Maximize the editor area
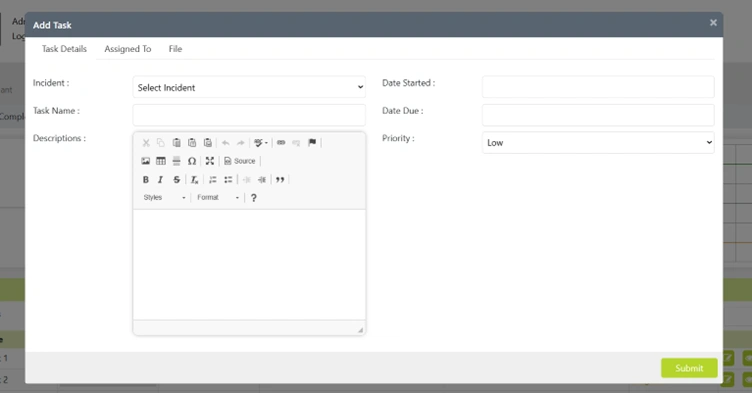The height and width of the screenshot is (393, 752). point(210,161)
